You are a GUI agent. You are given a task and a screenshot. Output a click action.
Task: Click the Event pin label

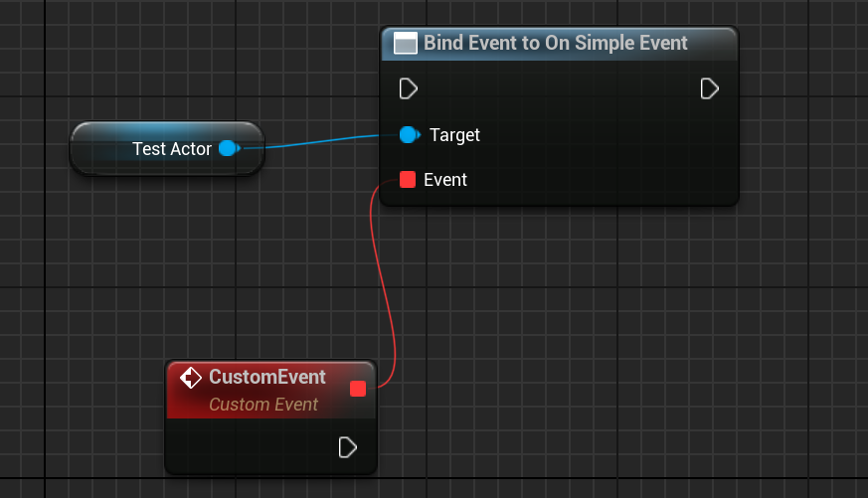[x=444, y=180]
